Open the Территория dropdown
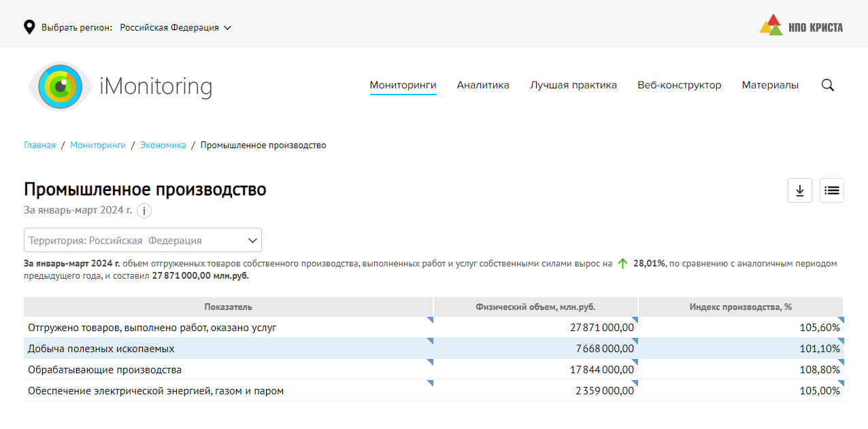The image size is (868, 429). pos(143,241)
